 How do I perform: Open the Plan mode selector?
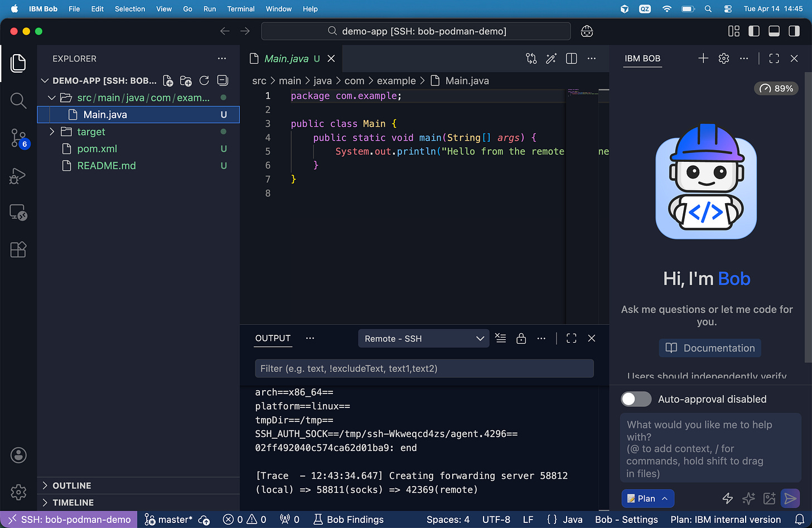pyautogui.click(x=647, y=498)
